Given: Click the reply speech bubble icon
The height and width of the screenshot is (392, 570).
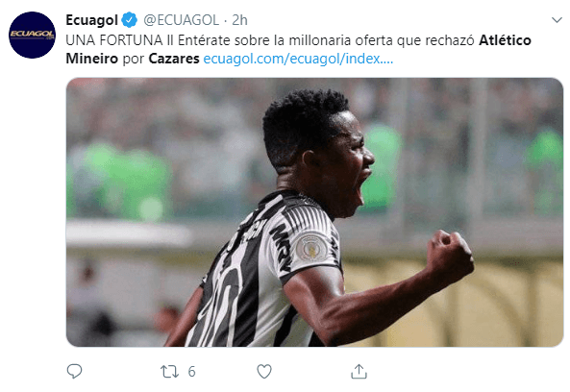Looking at the screenshot, I should coord(75,371).
